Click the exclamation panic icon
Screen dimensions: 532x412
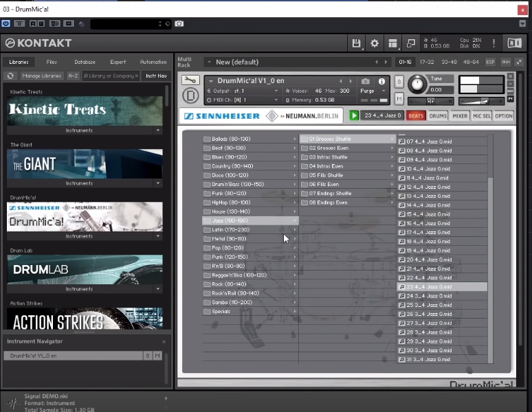[494, 43]
